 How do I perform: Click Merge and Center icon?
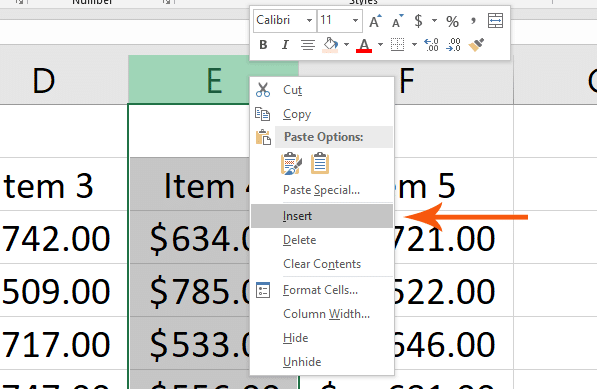(495, 21)
